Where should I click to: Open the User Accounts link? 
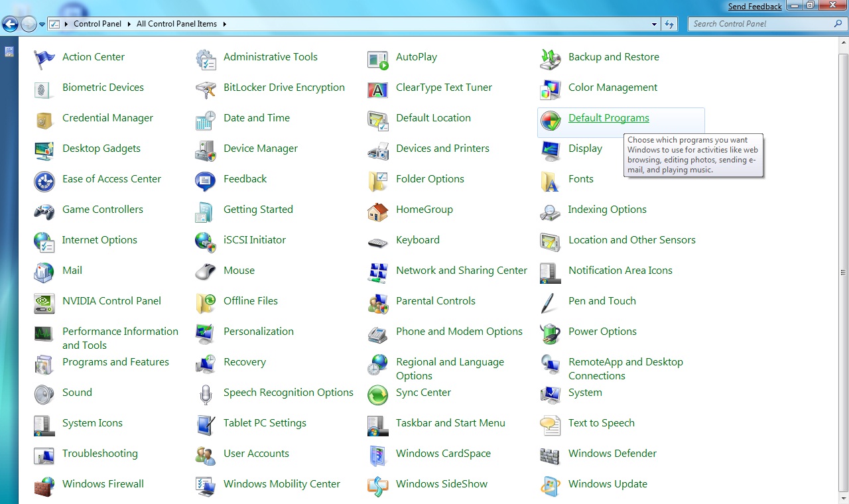pyautogui.click(x=256, y=454)
